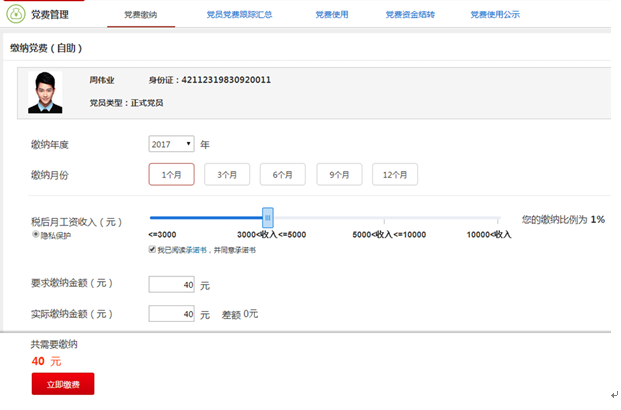Image resolution: width=621 pixels, height=410 pixels.
Task: Go to the 党费使用 tab
Action: (331, 15)
